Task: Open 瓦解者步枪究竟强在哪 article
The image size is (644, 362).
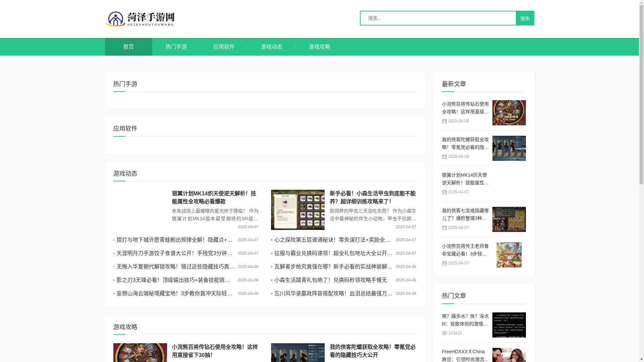Action: click(x=333, y=267)
